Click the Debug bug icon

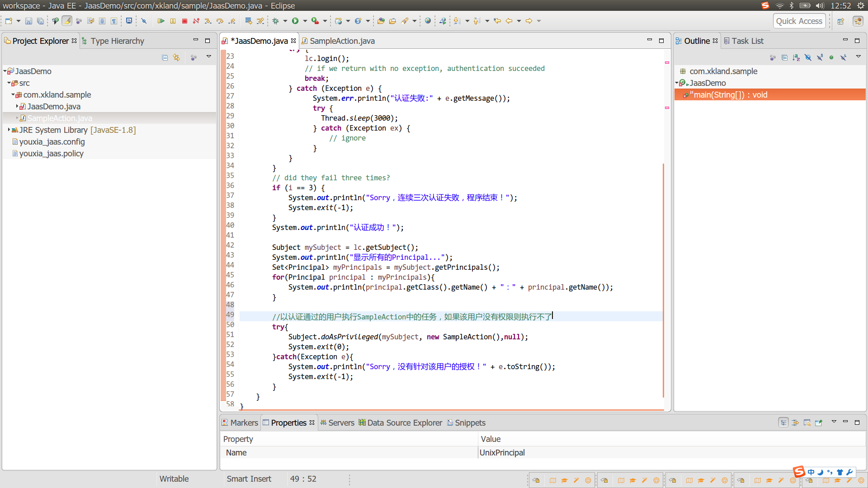tap(275, 21)
